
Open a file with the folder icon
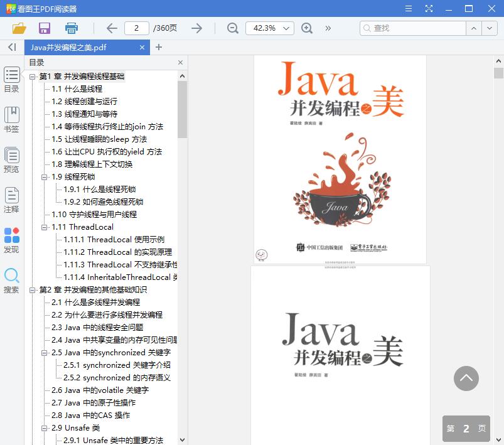[x=19, y=28]
